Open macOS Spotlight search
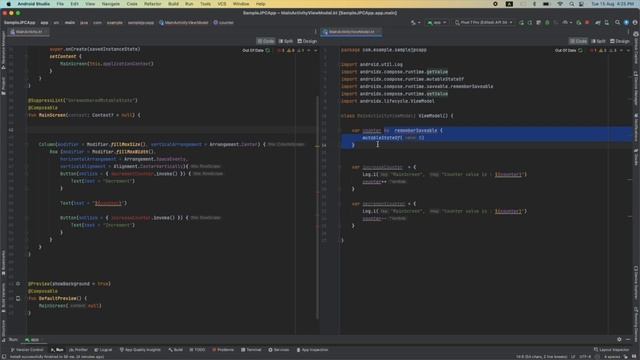Viewport: 640px width, 360px height. point(572,4)
